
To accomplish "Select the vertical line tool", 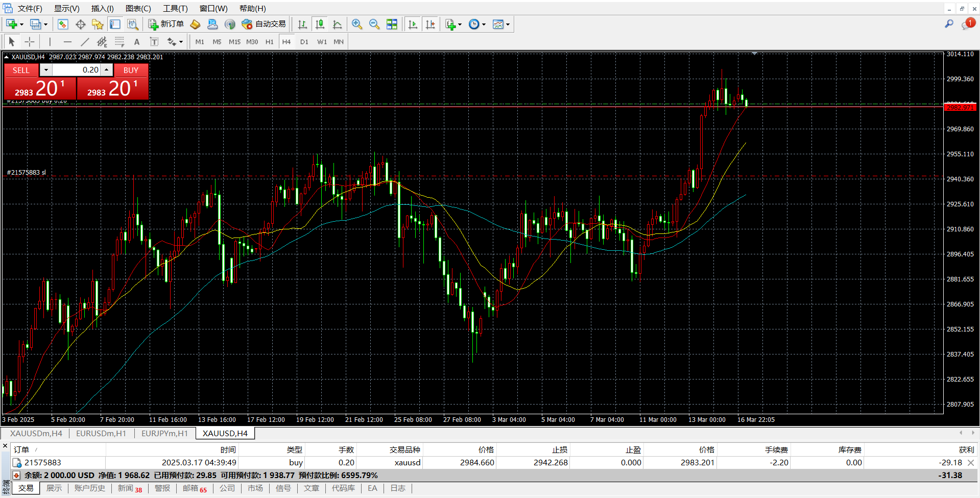I will tap(50, 42).
